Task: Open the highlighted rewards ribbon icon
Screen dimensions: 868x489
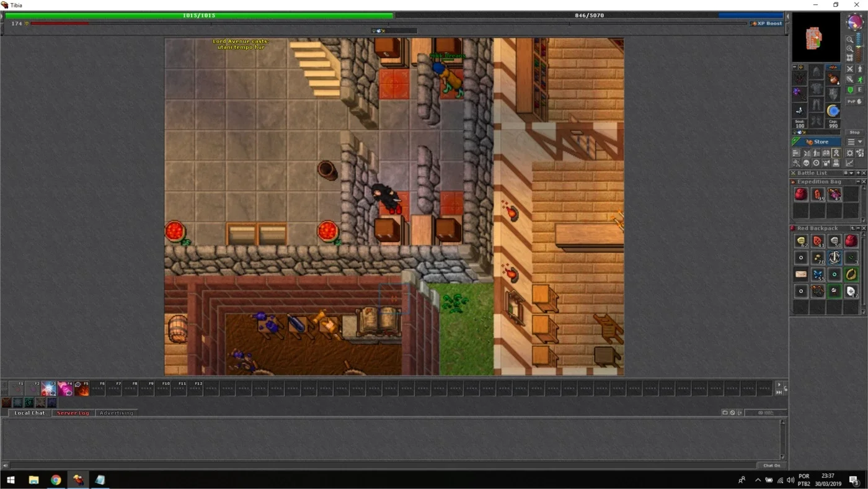Action: pyautogui.click(x=836, y=153)
